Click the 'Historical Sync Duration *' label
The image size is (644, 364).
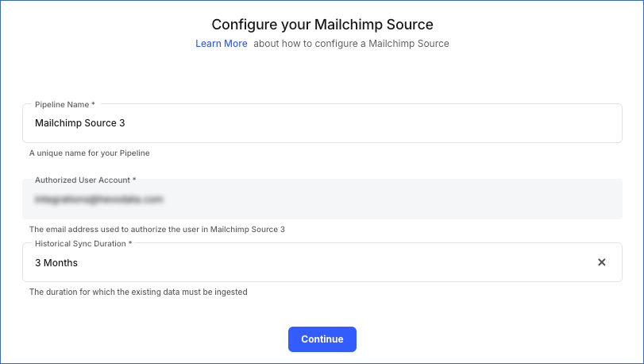83,244
